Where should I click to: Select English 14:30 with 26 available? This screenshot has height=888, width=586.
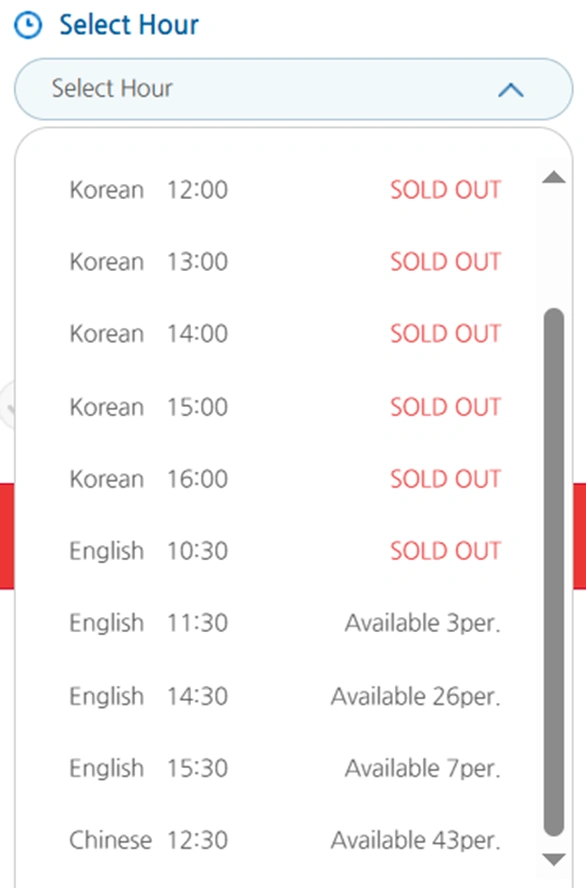click(x=285, y=696)
